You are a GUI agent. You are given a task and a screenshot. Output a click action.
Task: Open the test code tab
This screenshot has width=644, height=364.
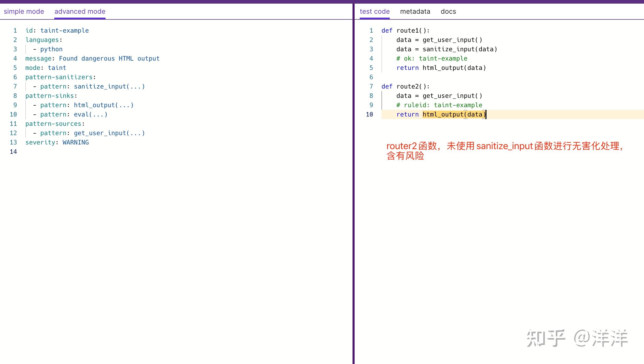pos(374,11)
